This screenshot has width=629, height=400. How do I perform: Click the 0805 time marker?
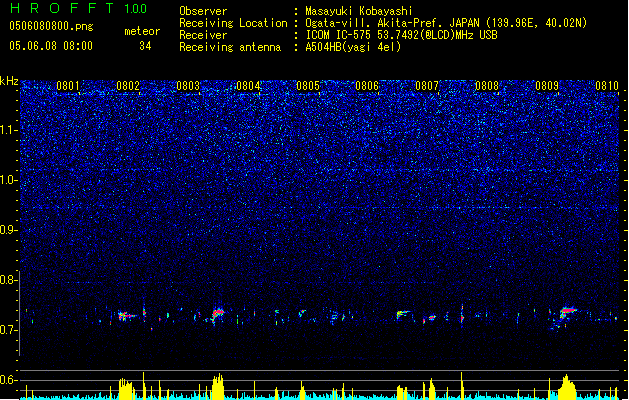pos(308,86)
